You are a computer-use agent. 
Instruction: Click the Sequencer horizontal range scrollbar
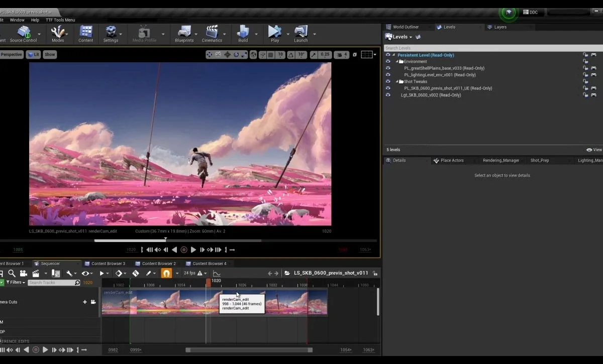pyautogui.click(x=249, y=350)
